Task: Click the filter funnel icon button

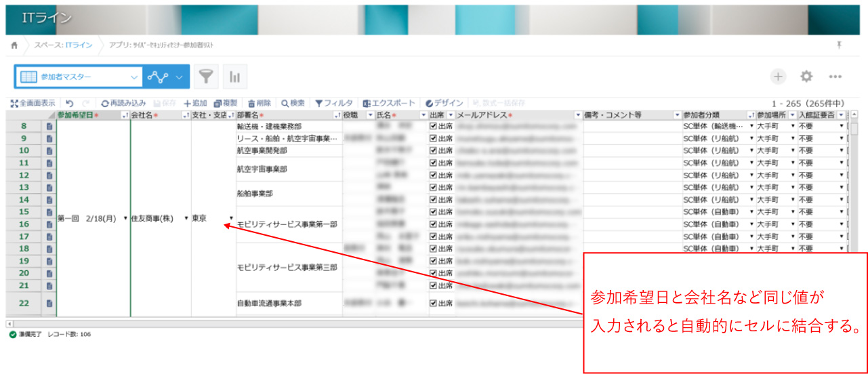Action: (x=206, y=77)
